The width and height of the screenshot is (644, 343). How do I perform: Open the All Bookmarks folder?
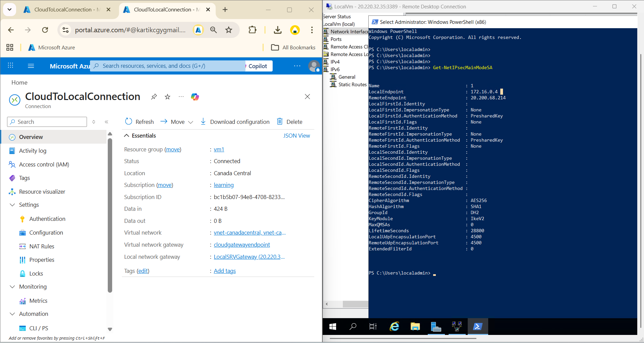[293, 47]
